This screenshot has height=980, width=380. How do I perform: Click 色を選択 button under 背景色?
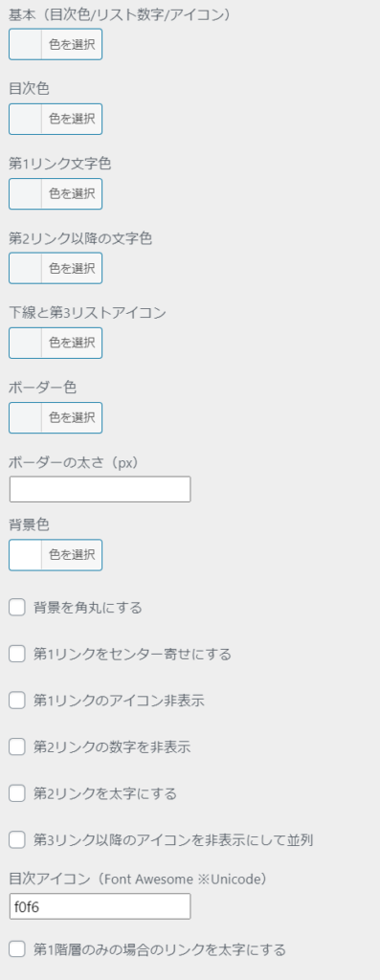coord(72,555)
